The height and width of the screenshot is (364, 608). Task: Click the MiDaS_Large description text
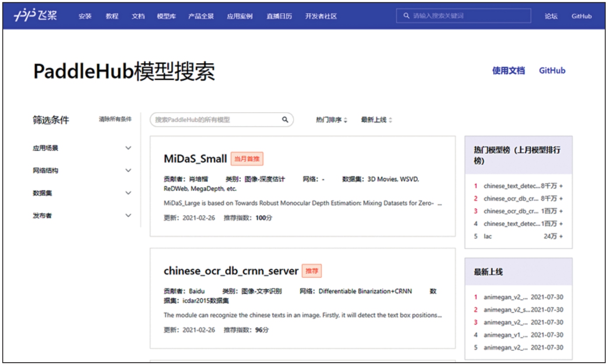click(303, 203)
